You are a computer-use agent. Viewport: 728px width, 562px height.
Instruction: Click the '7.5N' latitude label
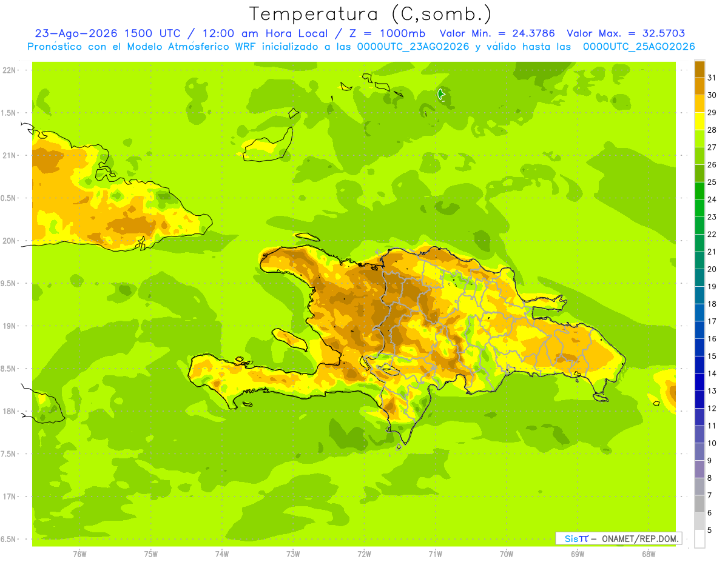coord(9,454)
